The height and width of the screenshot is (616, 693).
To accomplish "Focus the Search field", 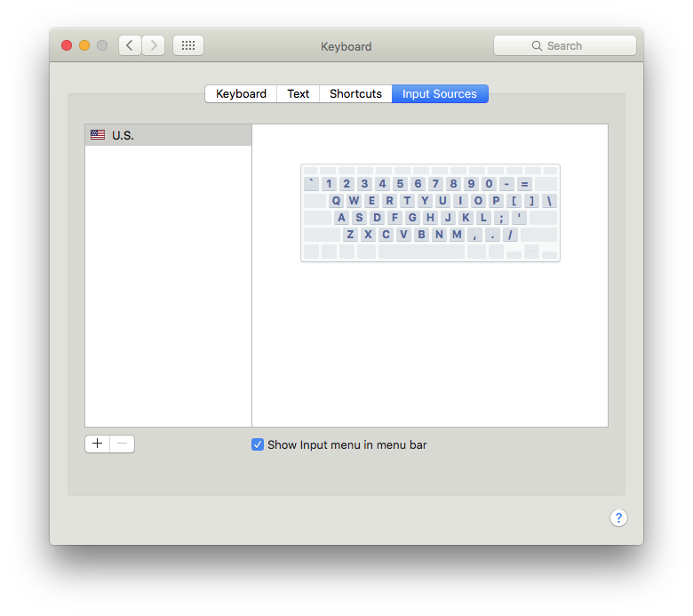I will click(565, 45).
